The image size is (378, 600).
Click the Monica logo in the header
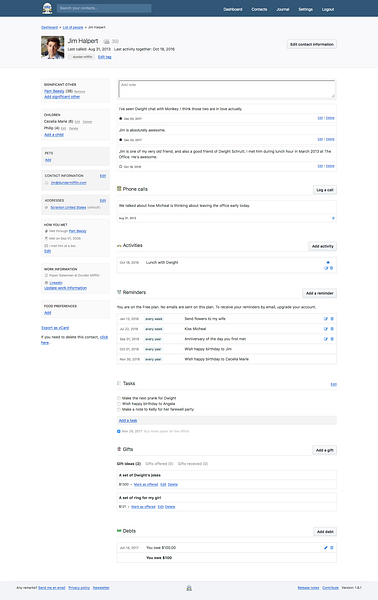[x=47, y=8]
